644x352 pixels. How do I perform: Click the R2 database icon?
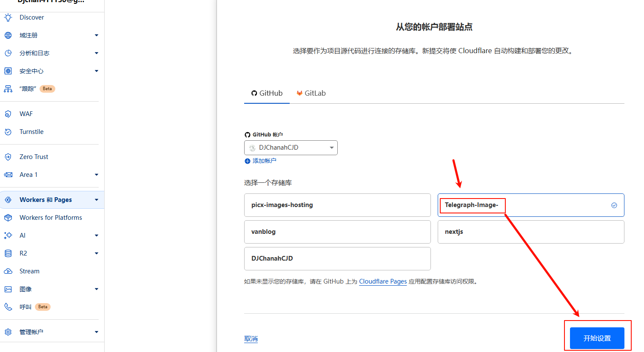point(8,253)
